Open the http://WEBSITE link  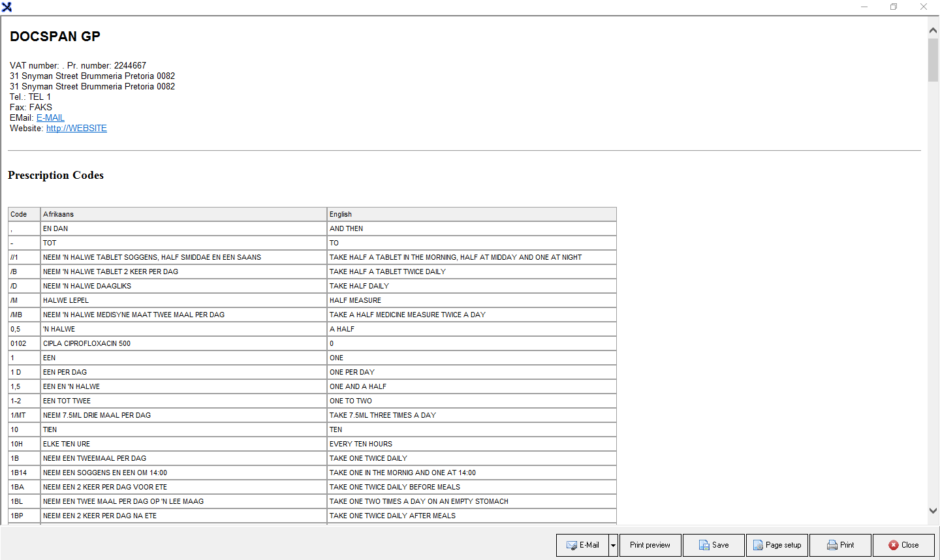pyautogui.click(x=76, y=128)
